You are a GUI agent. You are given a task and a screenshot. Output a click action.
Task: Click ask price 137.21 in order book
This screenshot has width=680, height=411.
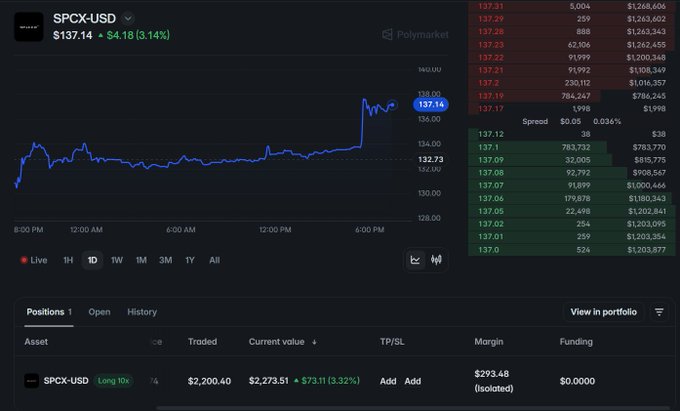pos(490,70)
